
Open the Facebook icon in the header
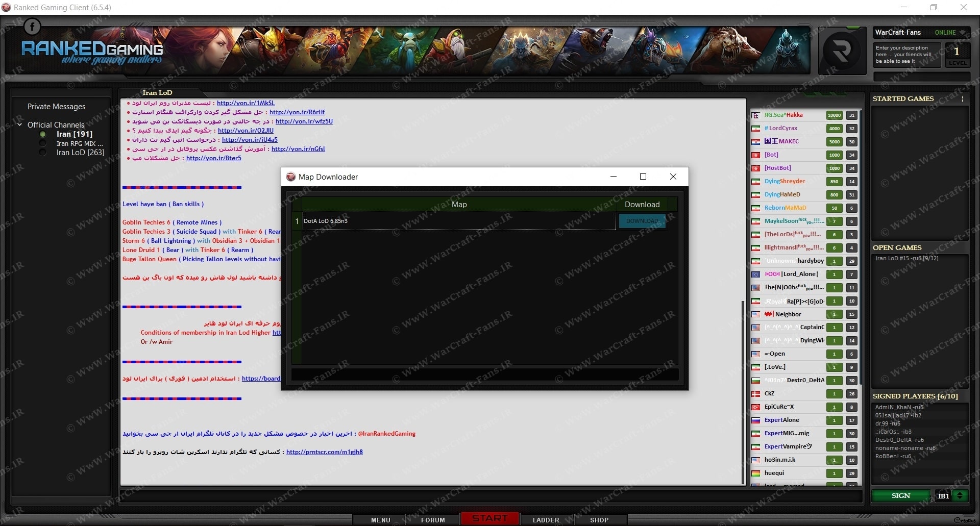tap(32, 27)
